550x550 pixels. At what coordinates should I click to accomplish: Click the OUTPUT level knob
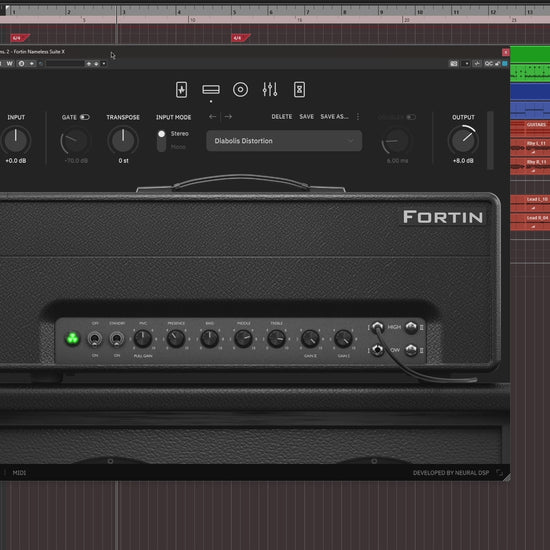click(463, 140)
